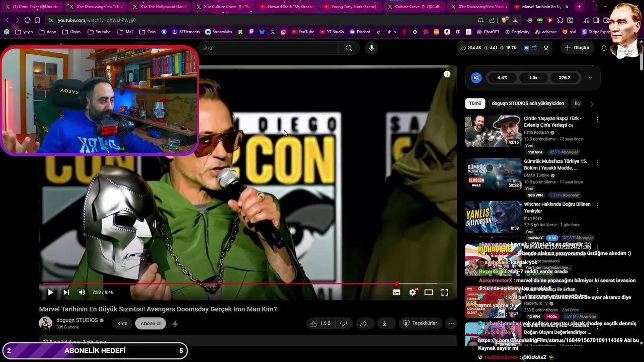Skip to the next video
This screenshot has height=362, width=644.
click(x=66, y=292)
